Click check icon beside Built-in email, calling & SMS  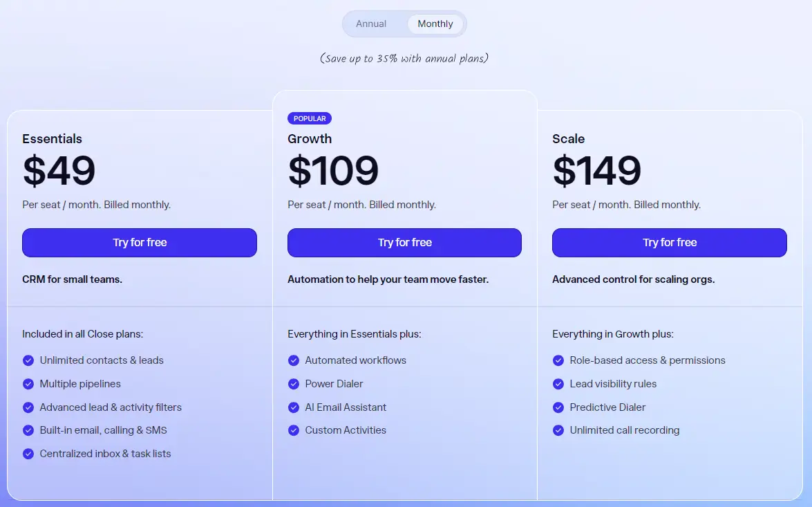coord(28,430)
